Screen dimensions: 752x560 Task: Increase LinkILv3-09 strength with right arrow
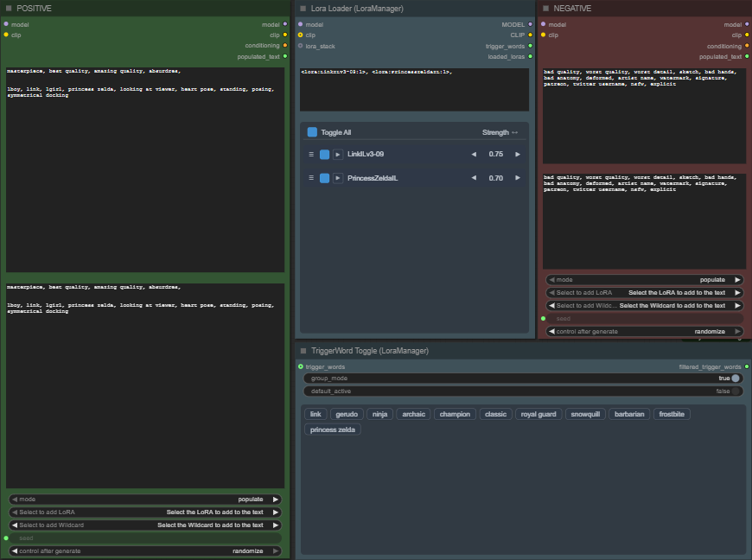tap(518, 155)
